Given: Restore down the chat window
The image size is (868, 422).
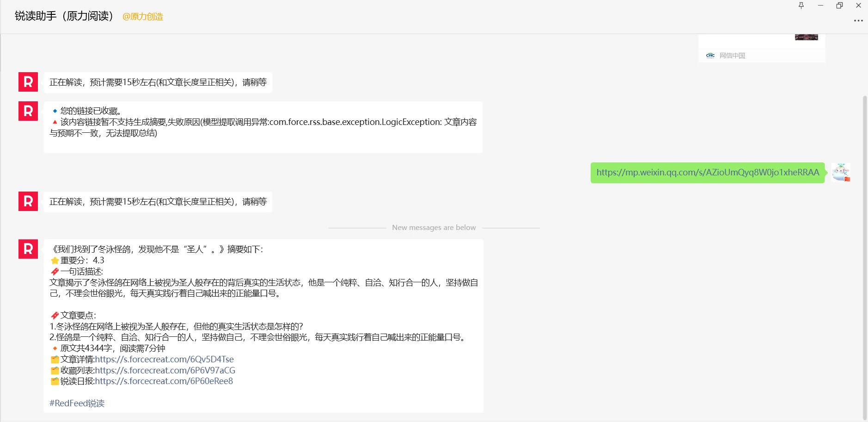Looking at the screenshot, I should pos(839,6).
